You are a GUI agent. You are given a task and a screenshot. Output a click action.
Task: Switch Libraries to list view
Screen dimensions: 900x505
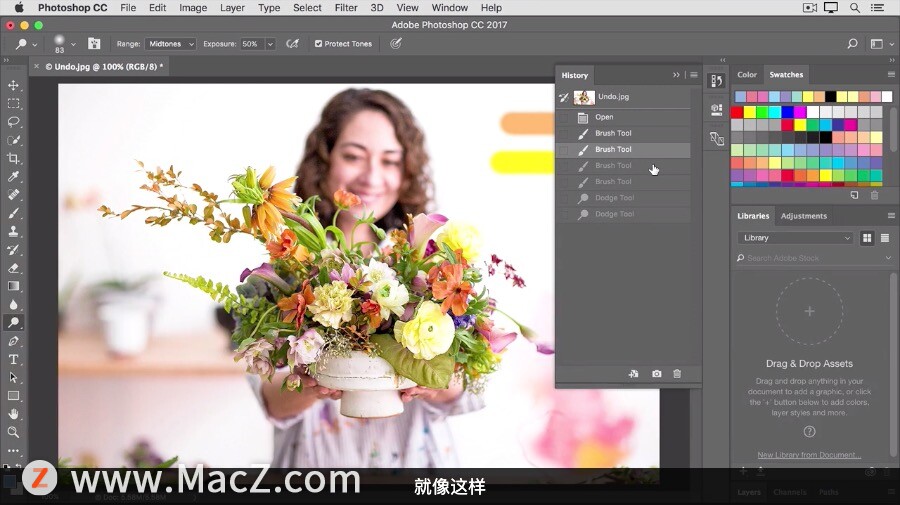click(885, 238)
